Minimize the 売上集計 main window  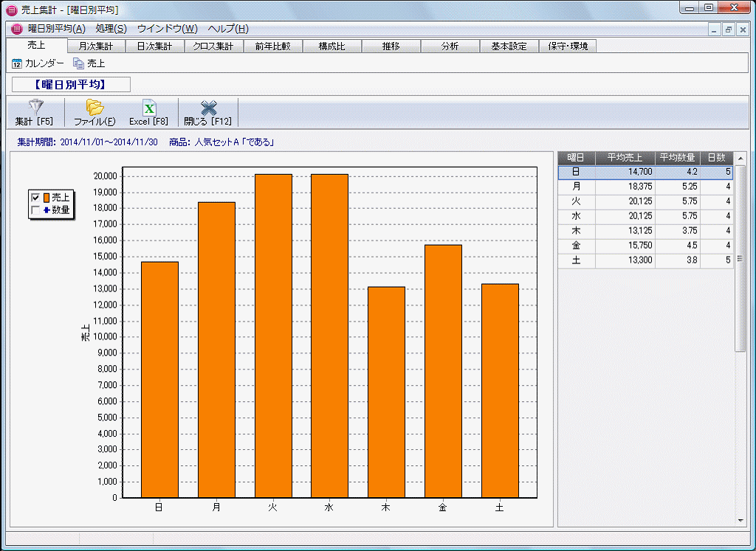[x=690, y=8]
